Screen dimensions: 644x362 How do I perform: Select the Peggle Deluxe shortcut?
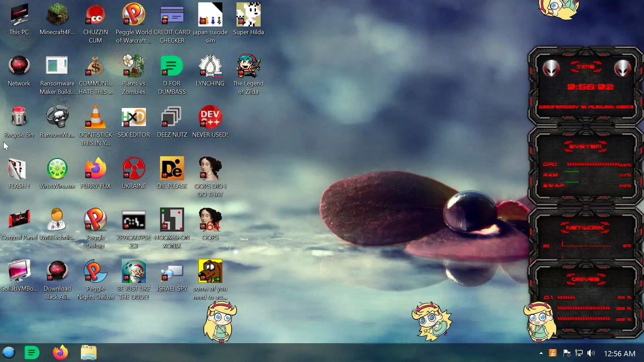(x=95, y=220)
